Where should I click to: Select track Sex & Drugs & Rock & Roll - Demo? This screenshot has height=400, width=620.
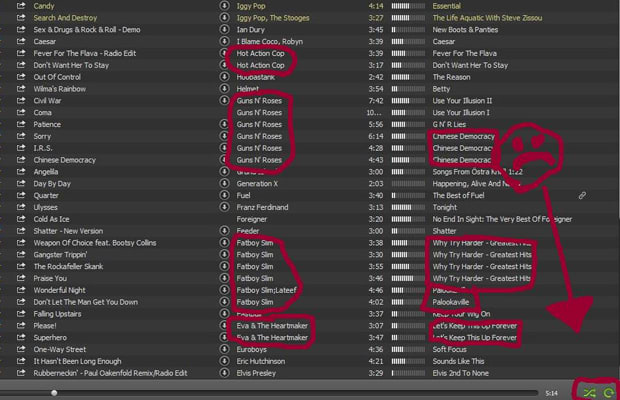[87, 30]
